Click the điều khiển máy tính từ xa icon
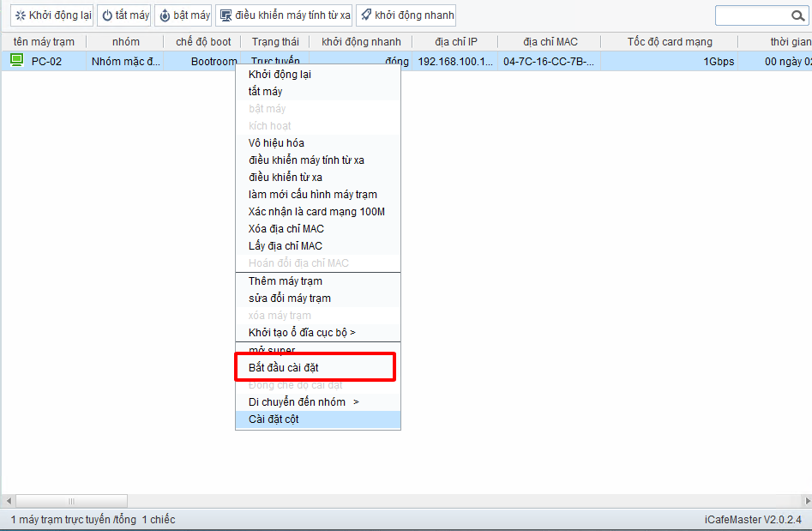The image size is (812, 531). click(x=226, y=15)
